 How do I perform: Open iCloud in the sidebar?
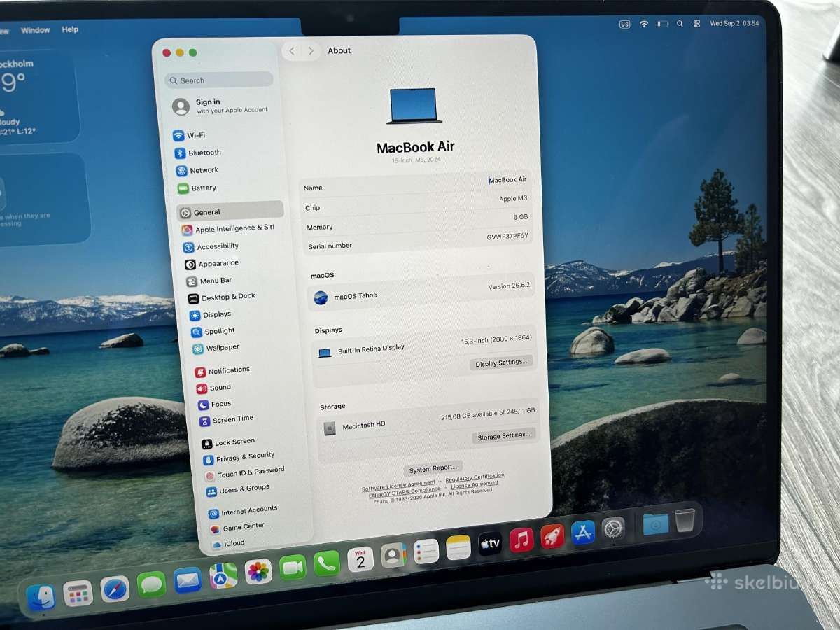point(227,544)
